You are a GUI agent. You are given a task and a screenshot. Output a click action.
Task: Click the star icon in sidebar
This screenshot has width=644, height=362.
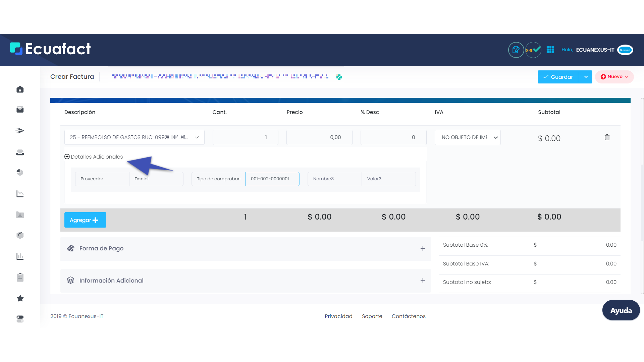(20, 298)
